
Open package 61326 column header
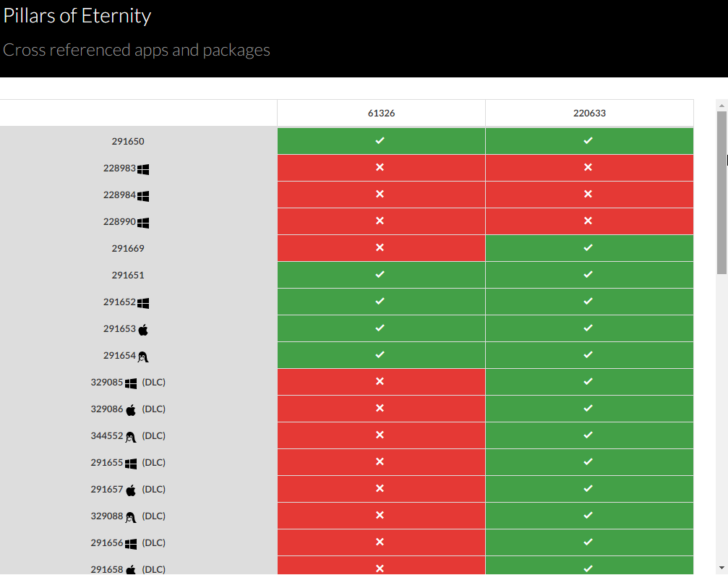pos(381,114)
